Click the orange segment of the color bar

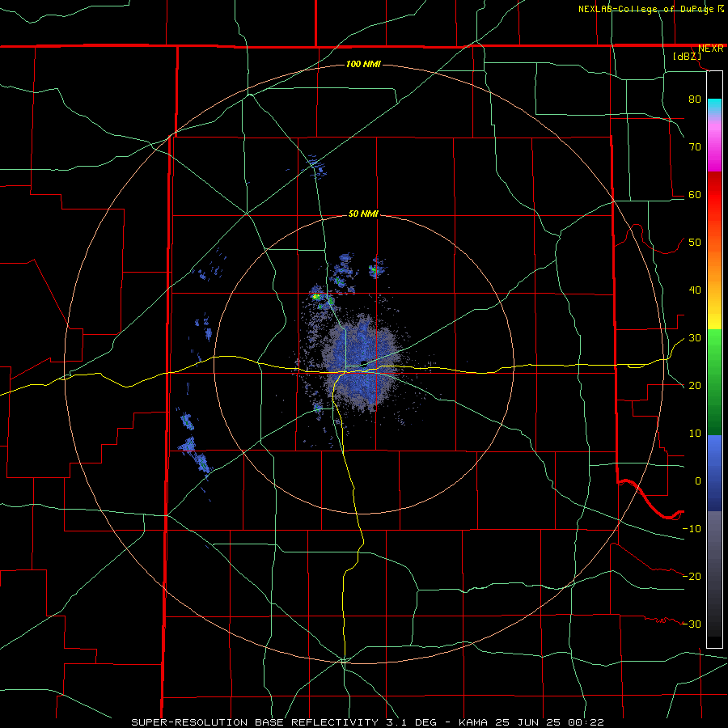coord(714,265)
